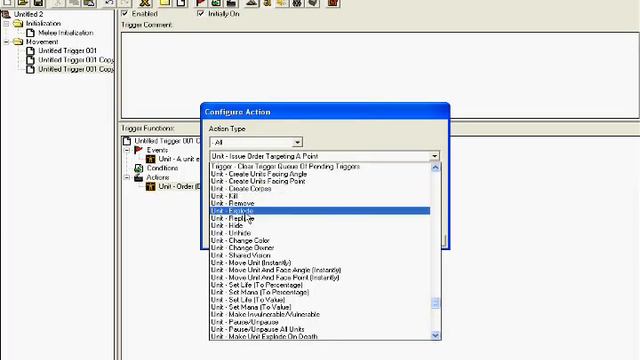Choose 'Unit - Set Mana (To Value)'

click(x=320, y=307)
